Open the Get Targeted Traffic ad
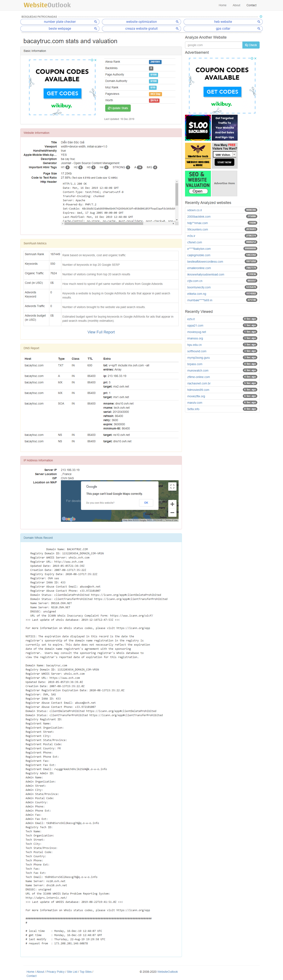This screenshot has height=980, width=283. 225,127
